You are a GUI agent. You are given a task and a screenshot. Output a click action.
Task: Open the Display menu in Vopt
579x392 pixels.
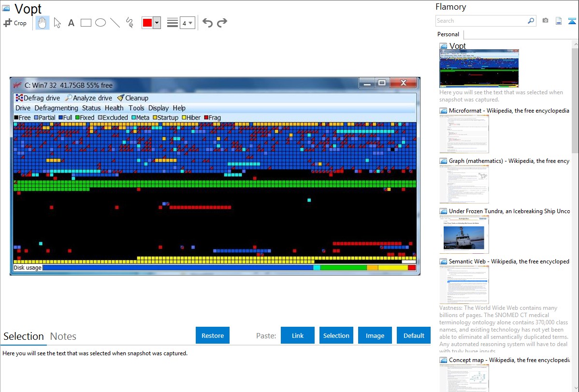point(159,108)
